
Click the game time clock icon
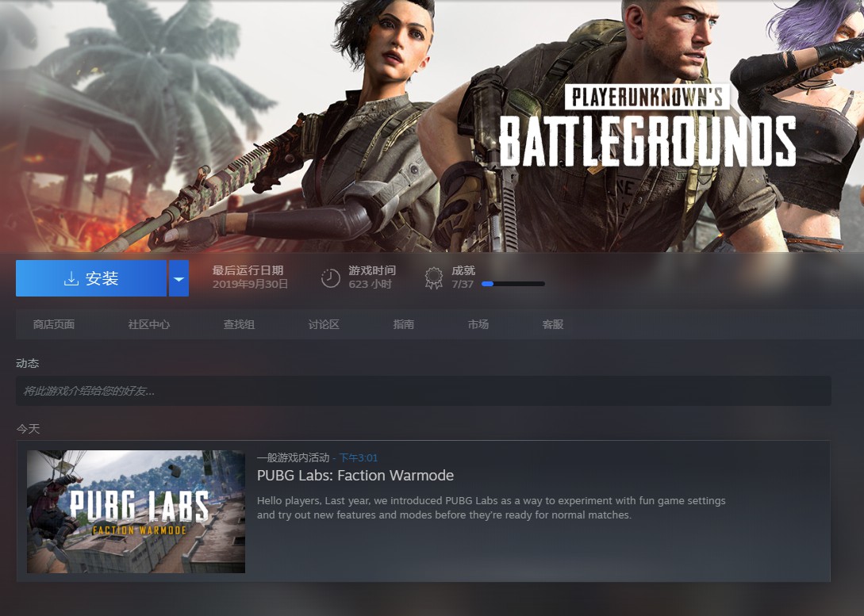331,278
